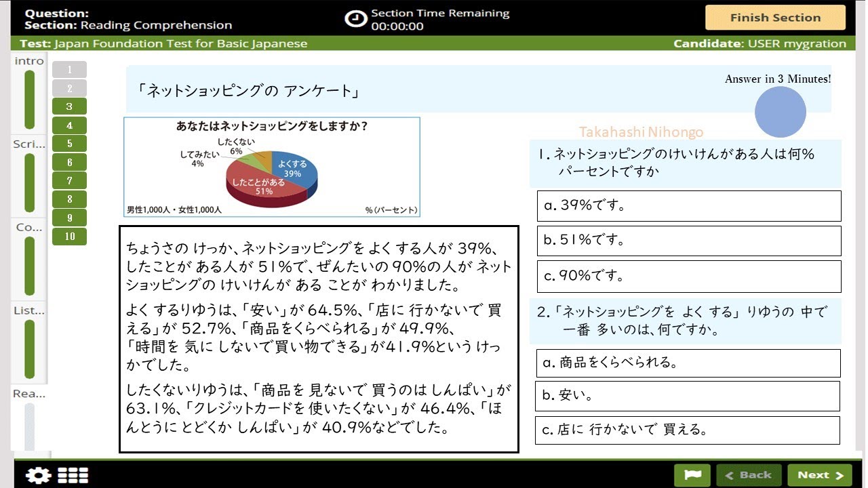Select answer a. 39%です for question 1
This screenshot has height=488, width=868.
pyautogui.click(x=689, y=205)
